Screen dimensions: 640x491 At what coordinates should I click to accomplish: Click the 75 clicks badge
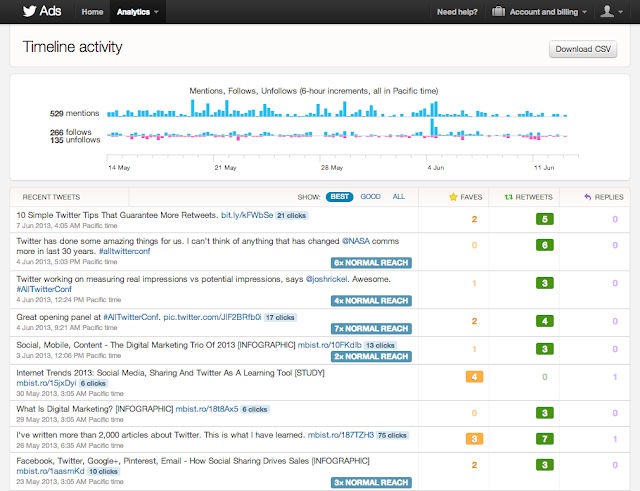392,435
